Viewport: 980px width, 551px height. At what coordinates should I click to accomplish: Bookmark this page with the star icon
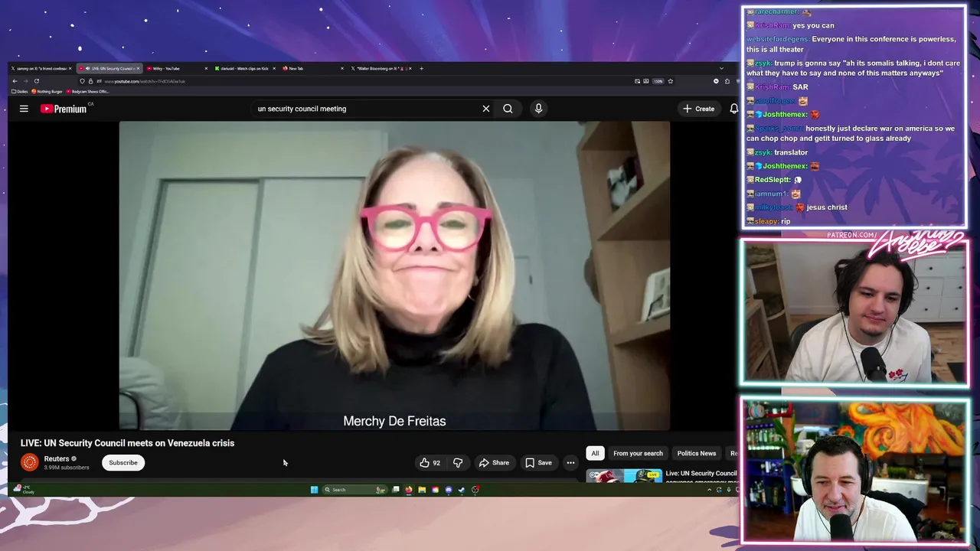pyautogui.click(x=670, y=81)
